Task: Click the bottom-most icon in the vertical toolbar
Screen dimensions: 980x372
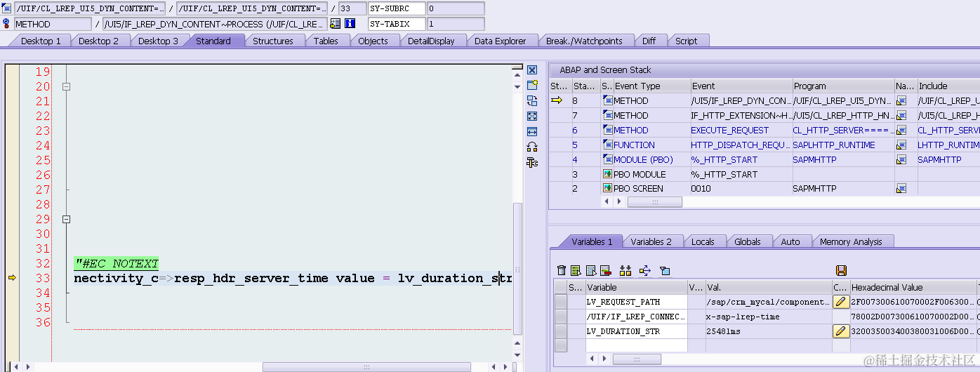Action: click(532, 162)
